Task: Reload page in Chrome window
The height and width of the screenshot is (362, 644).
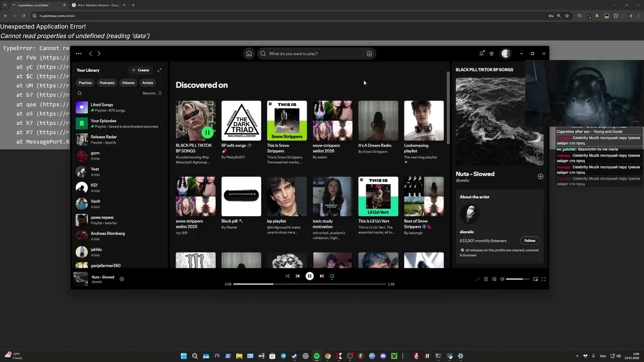Action: click(23, 16)
